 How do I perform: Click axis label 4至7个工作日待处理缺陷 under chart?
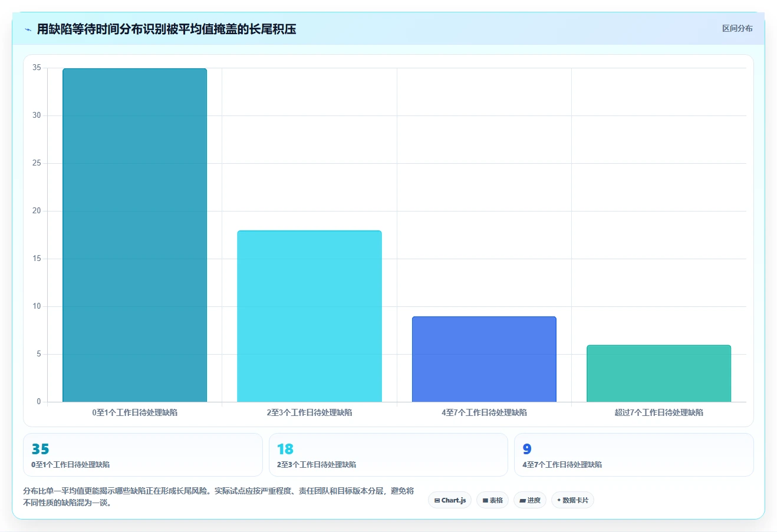[x=484, y=412]
